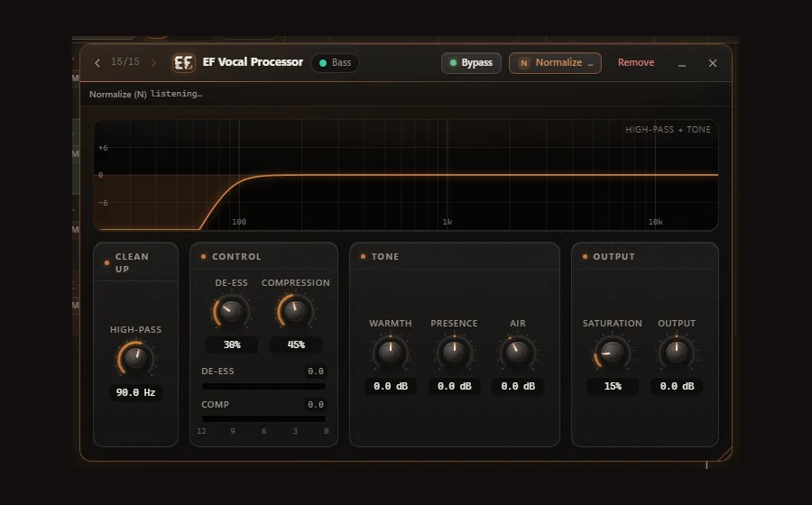
Task: Click the 15/15 plugin counter text
Action: [x=125, y=62]
